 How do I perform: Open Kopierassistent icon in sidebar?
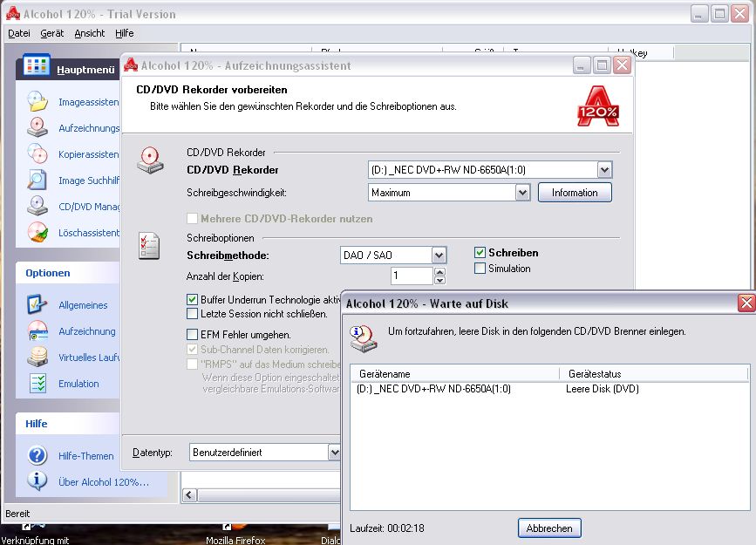[x=37, y=153]
